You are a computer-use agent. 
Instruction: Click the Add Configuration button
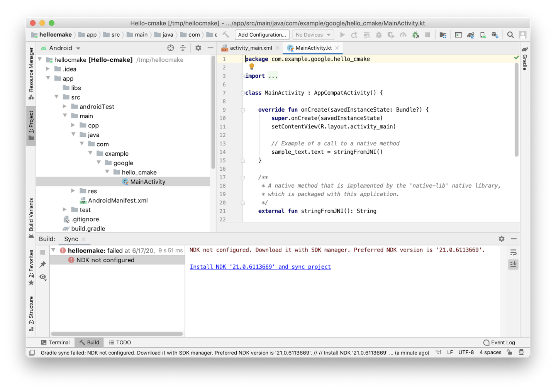[x=262, y=35]
